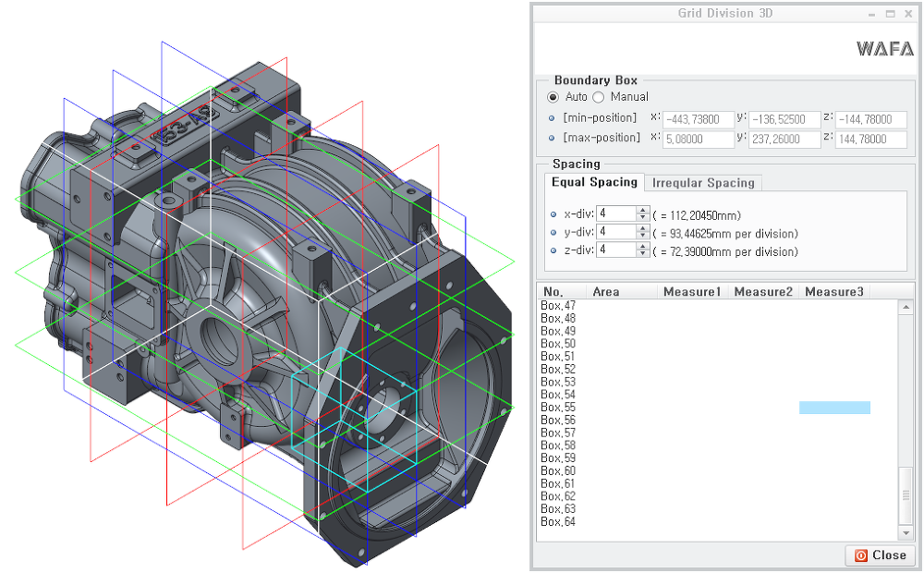
Task: Click the z-div number field
Action: pyautogui.click(x=616, y=250)
